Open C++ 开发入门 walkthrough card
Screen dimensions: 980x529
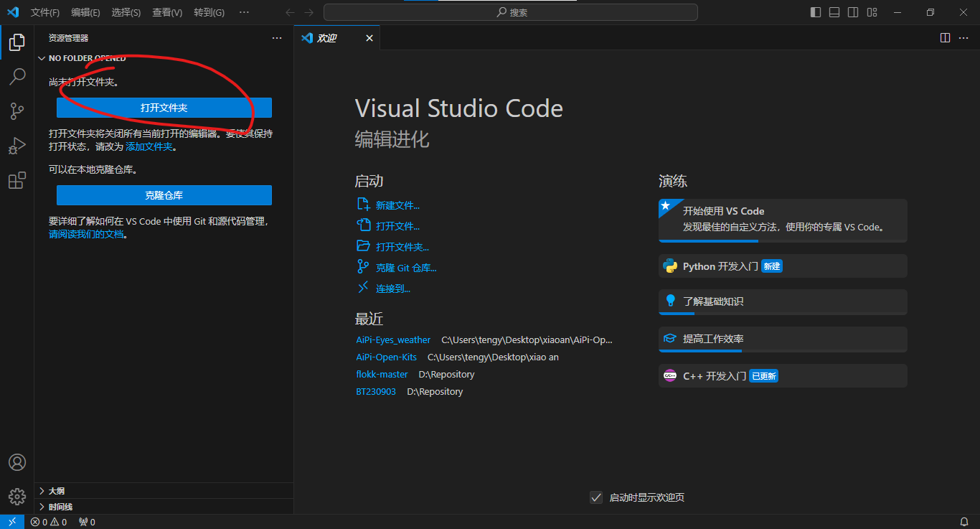point(783,375)
